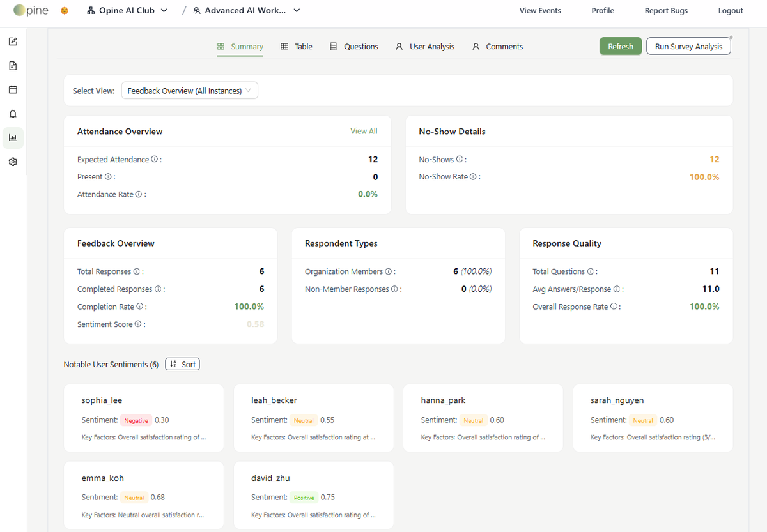Click the Negative tag on sophia_lee's card
767x532 pixels.
click(x=136, y=420)
